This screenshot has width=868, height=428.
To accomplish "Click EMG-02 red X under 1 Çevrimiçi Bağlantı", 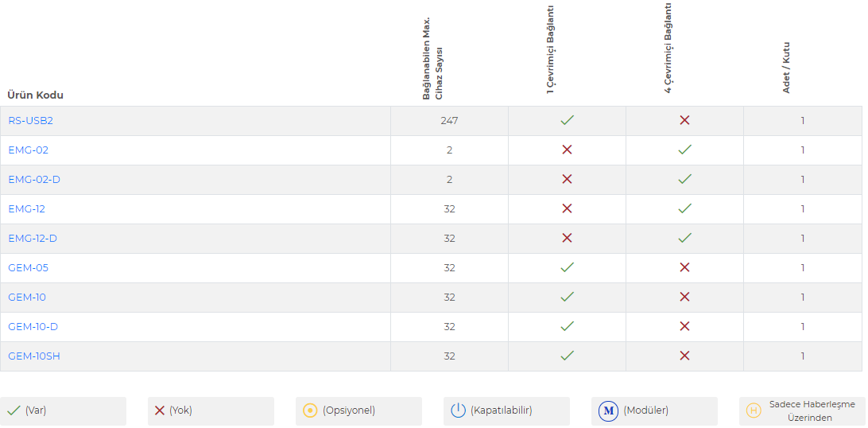I will [567, 150].
